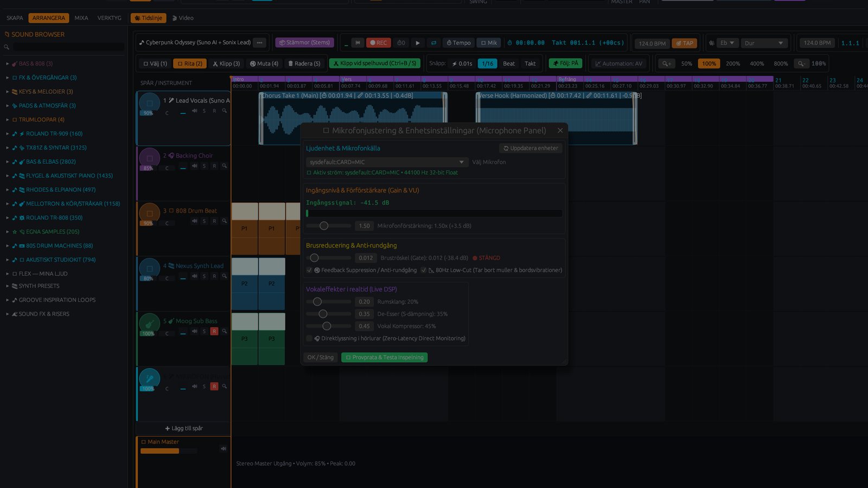Expand the ROLAND TR-909 (160) folder
Viewport: 868px width, 488px height.
coord(8,133)
